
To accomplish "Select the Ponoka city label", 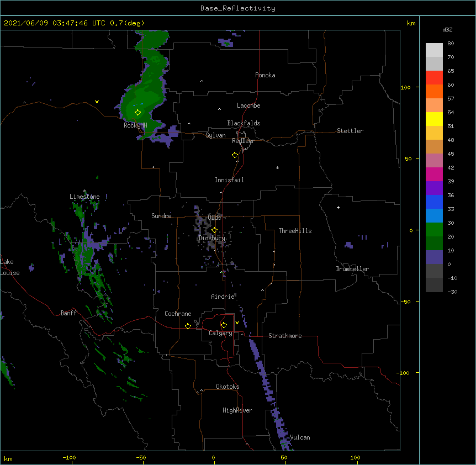I will 265,75.
